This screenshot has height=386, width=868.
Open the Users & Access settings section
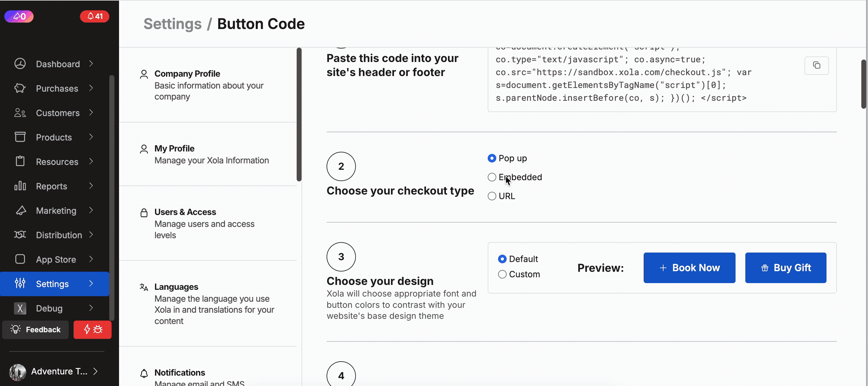[x=208, y=223]
